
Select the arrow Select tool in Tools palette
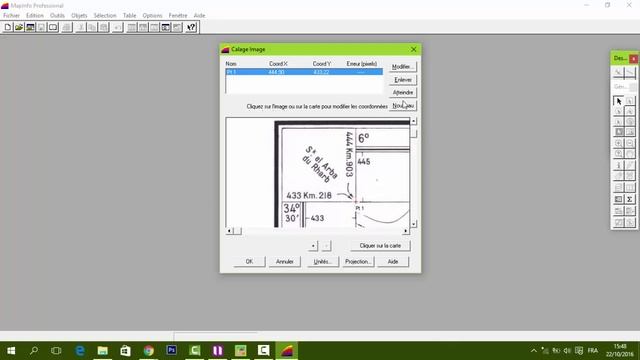(618, 101)
